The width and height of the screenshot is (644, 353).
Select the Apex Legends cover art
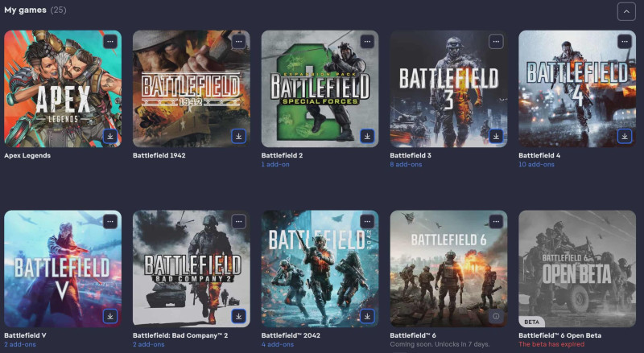tap(63, 88)
